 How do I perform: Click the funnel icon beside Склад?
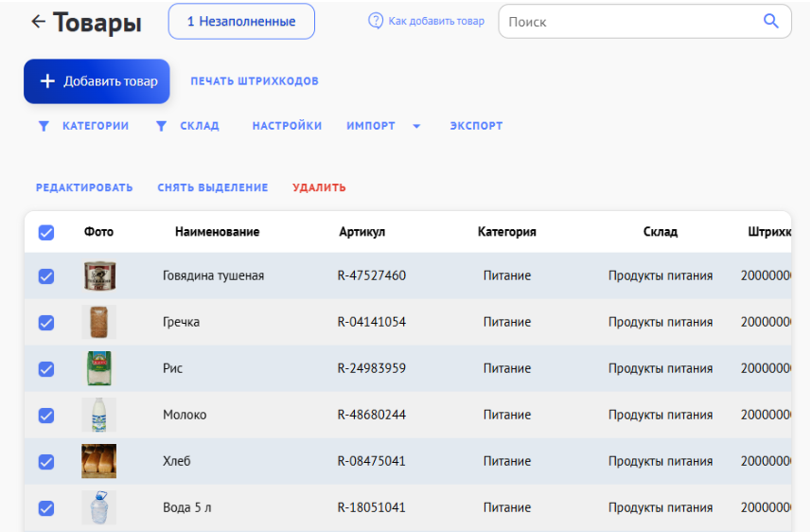pos(162,126)
